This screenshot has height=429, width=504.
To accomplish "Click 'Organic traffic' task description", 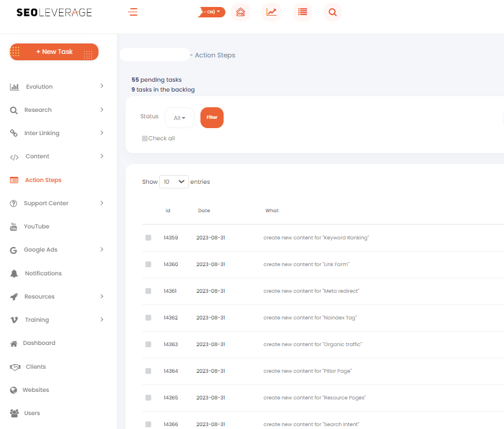I will pyautogui.click(x=313, y=344).
